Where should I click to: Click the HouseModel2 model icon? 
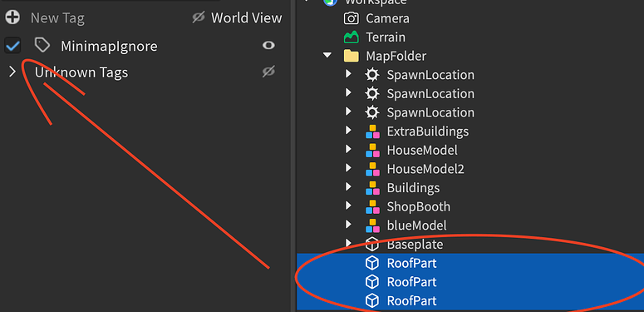[372, 169]
